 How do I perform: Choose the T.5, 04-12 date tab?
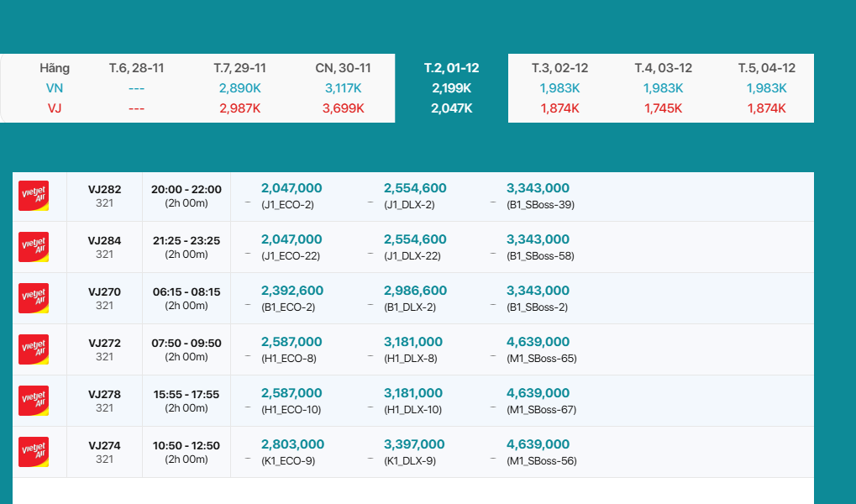[x=766, y=68]
